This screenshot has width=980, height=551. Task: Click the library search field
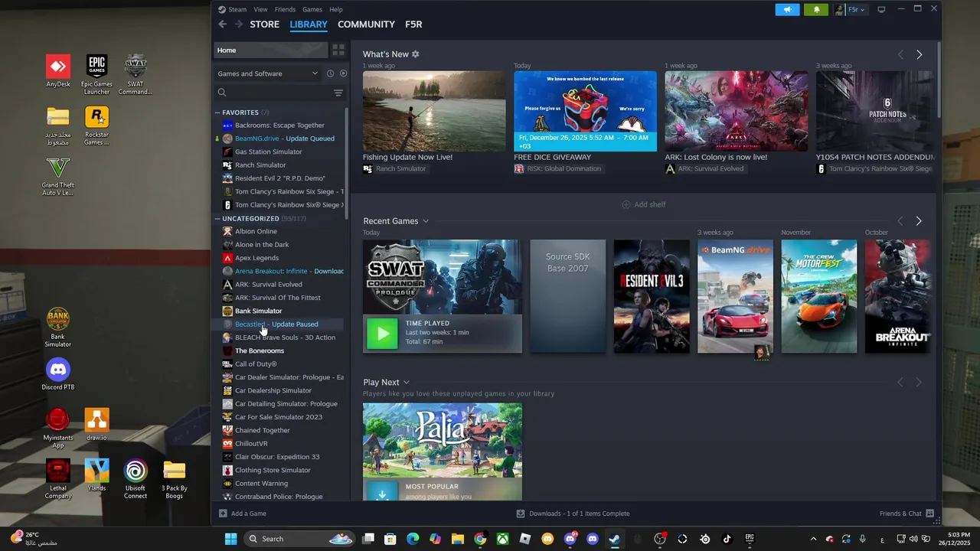[x=273, y=93]
